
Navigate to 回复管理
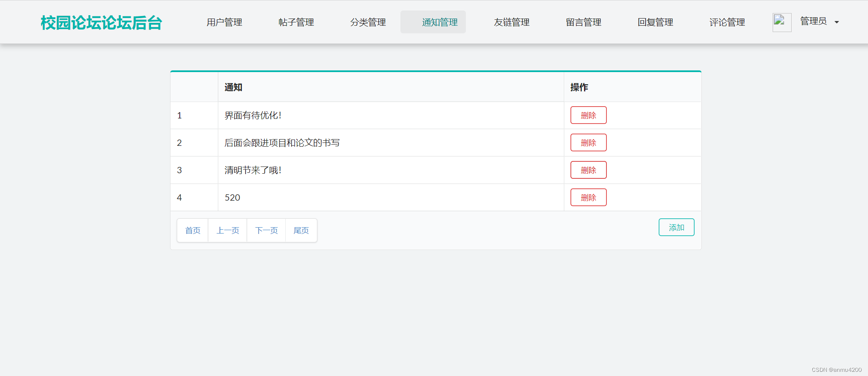point(655,22)
